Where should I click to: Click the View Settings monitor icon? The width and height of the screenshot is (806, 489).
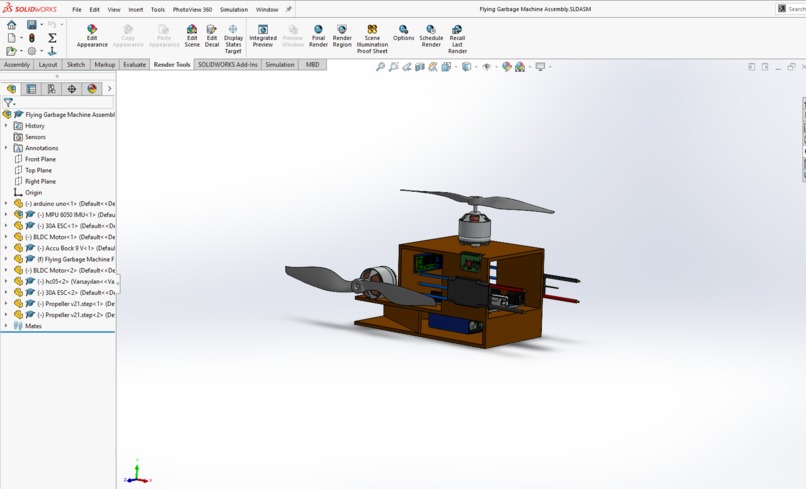540,67
